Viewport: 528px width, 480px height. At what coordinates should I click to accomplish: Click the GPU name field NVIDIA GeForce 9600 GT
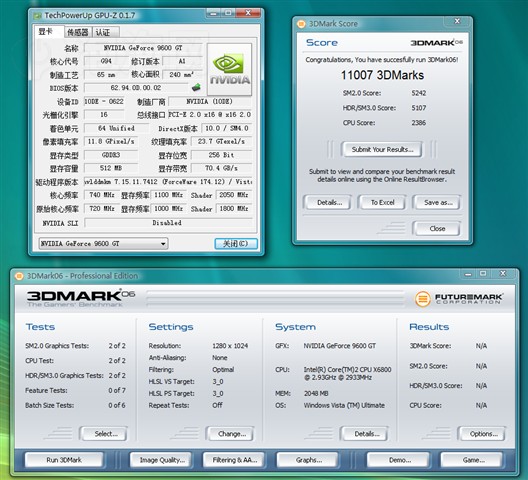pyautogui.click(x=143, y=48)
